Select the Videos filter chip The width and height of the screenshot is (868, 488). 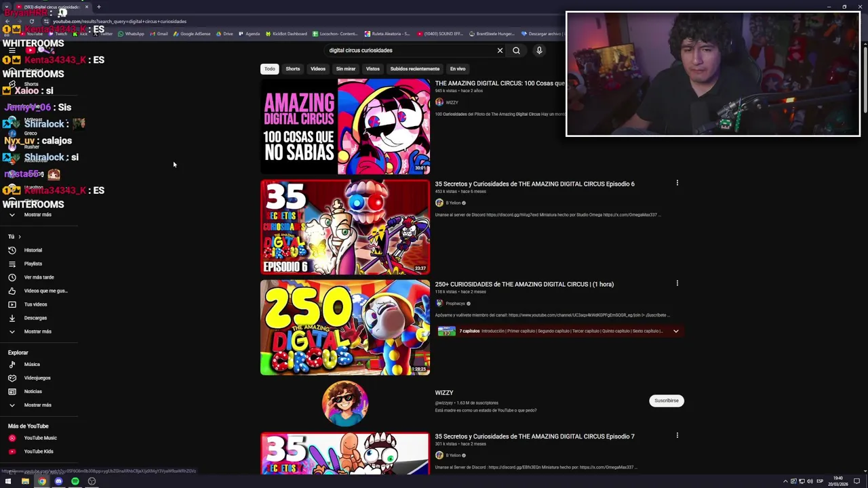(x=318, y=68)
